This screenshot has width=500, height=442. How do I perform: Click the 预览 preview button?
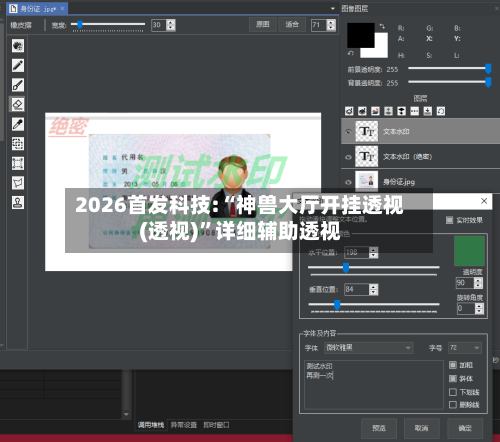coord(379,428)
